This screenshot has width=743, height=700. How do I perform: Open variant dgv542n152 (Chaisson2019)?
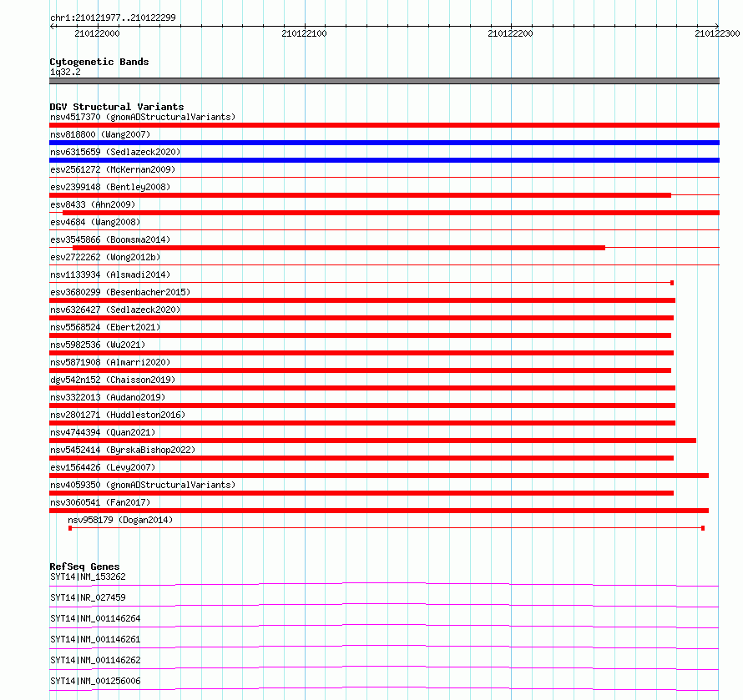coord(113,380)
